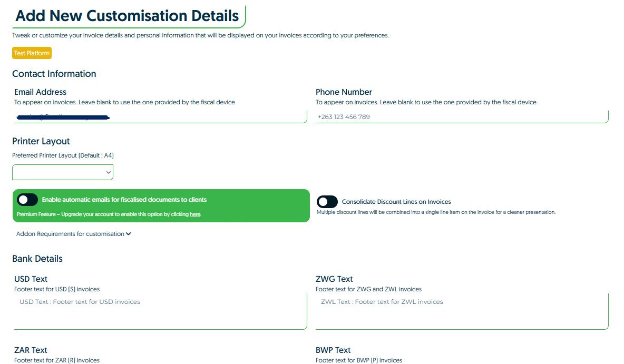Click the Printer Layout section heading
The image size is (624, 364).
[41, 141]
